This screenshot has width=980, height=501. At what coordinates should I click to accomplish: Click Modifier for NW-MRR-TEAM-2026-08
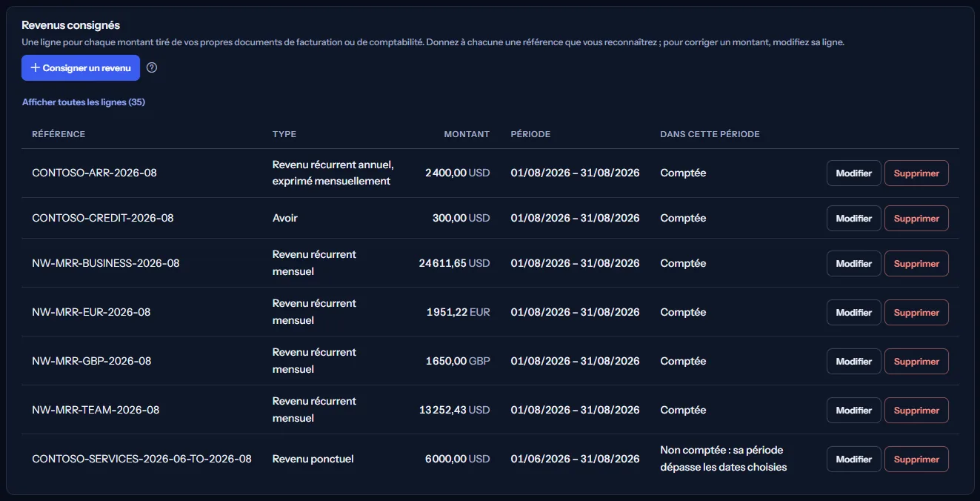click(854, 411)
